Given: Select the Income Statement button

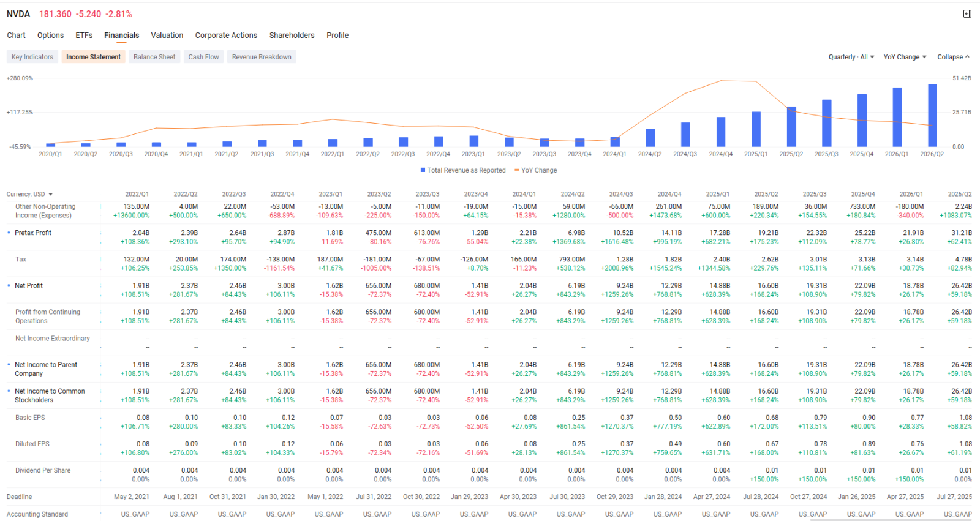Looking at the screenshot, I should [93, 57].
